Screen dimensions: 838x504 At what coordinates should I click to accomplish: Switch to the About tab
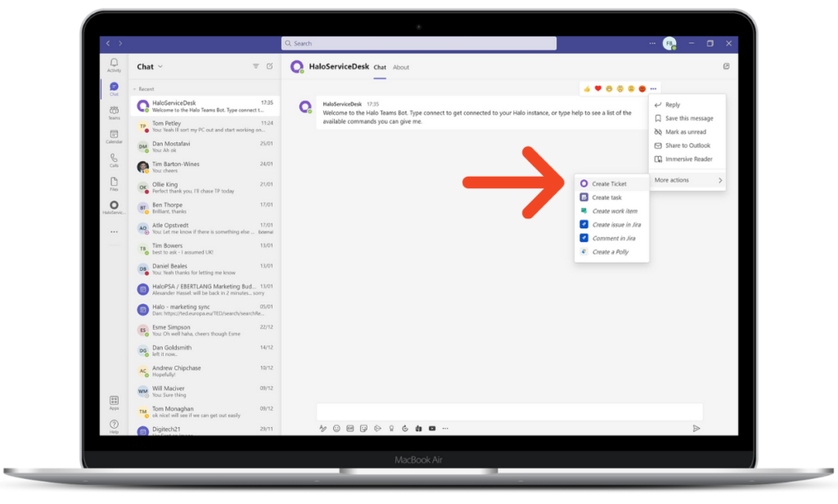[401, 67]
